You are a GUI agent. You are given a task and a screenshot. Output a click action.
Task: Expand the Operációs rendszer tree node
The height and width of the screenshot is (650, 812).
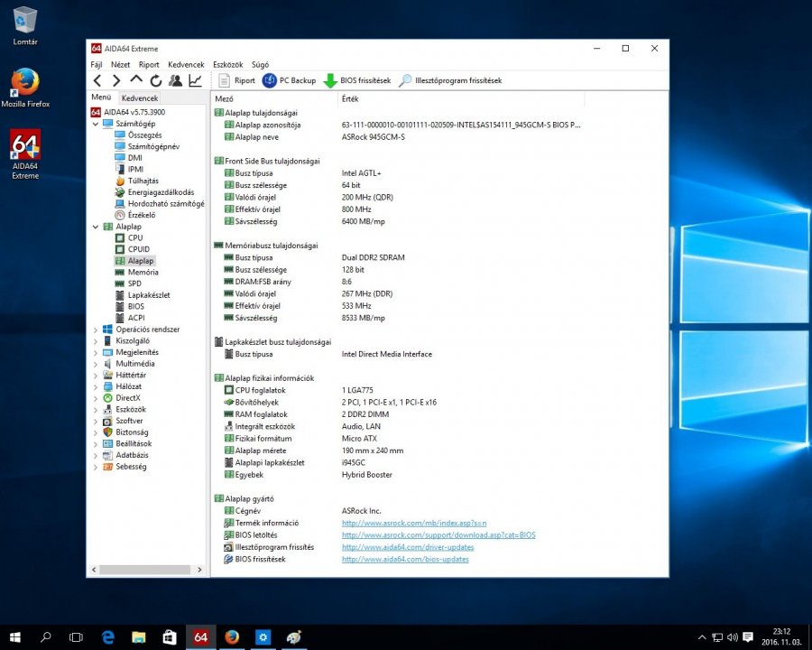point(97,330)
